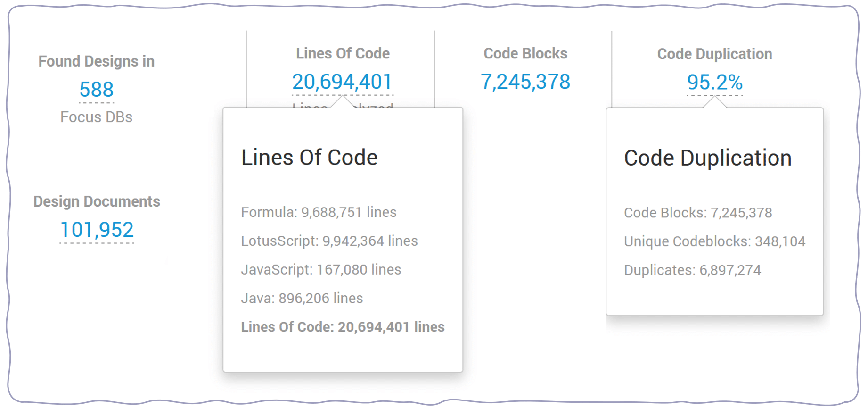Click the small Code Duplication column heading
This screenshot has height=408, width=868.
(x=714, y=54)
